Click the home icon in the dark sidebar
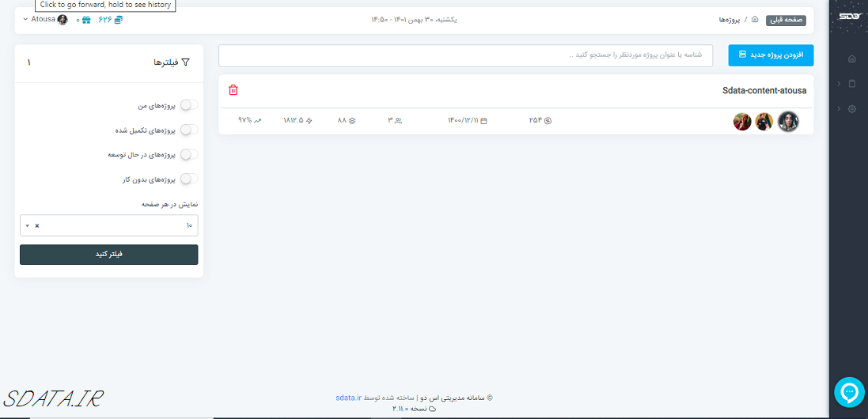 [x=851, y=59]
